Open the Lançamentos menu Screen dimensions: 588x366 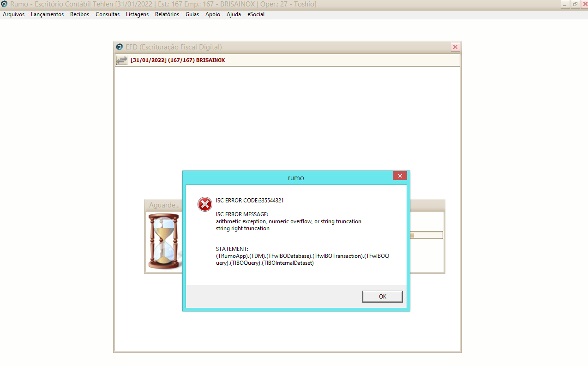pos(48,14)
